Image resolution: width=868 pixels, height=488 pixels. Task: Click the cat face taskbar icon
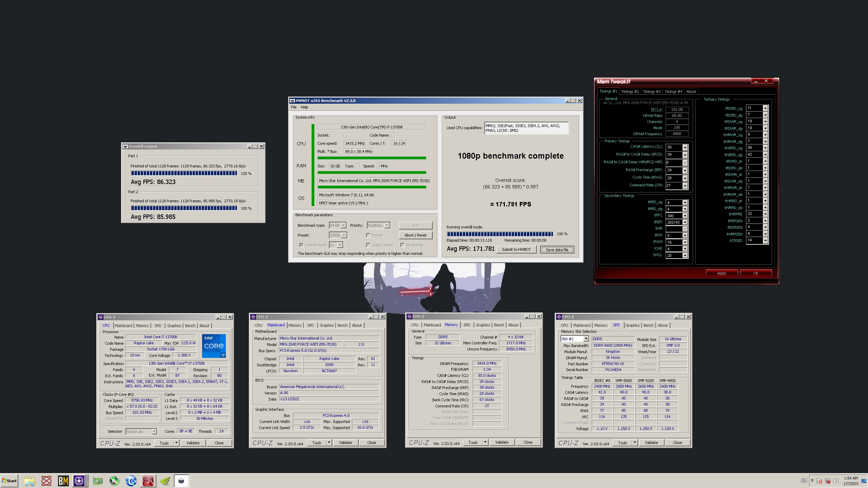182,481
